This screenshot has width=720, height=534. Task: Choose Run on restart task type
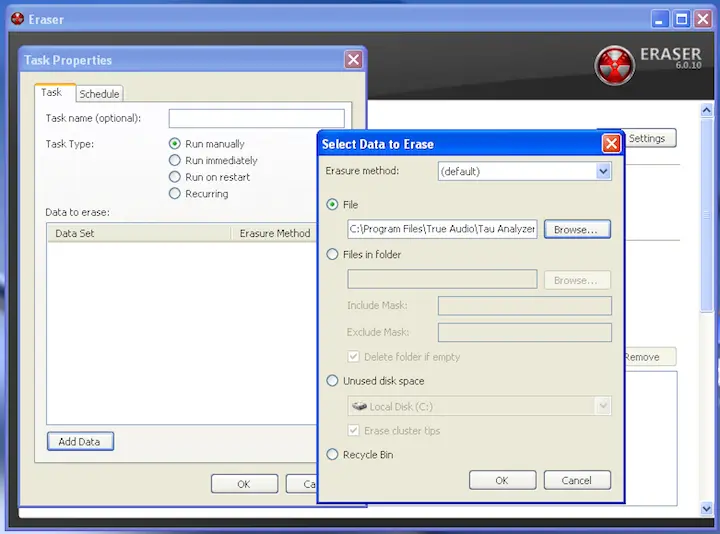point(175,177)
